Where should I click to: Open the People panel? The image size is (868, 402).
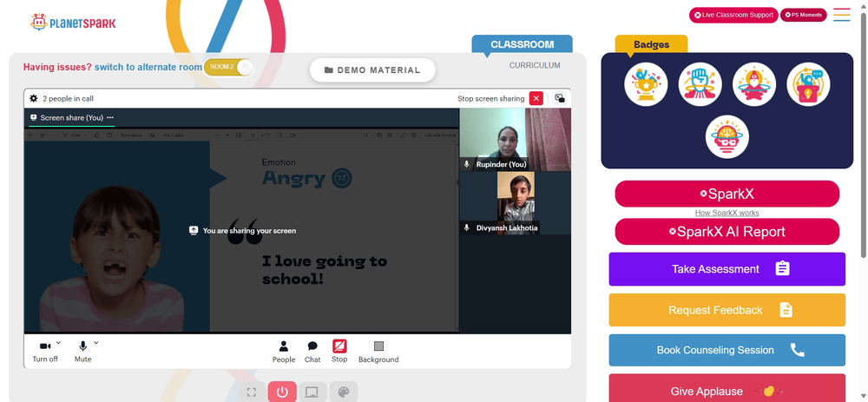point(284,352)
